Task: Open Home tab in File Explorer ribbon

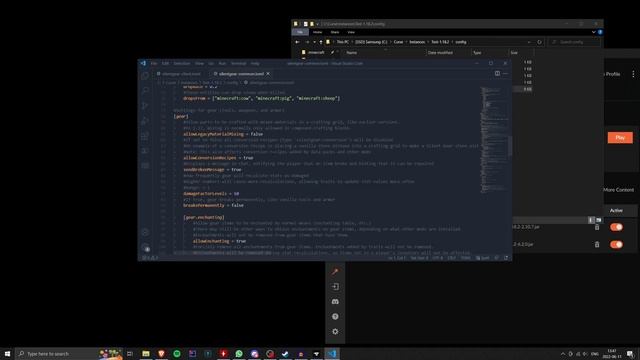Action: 317,32
